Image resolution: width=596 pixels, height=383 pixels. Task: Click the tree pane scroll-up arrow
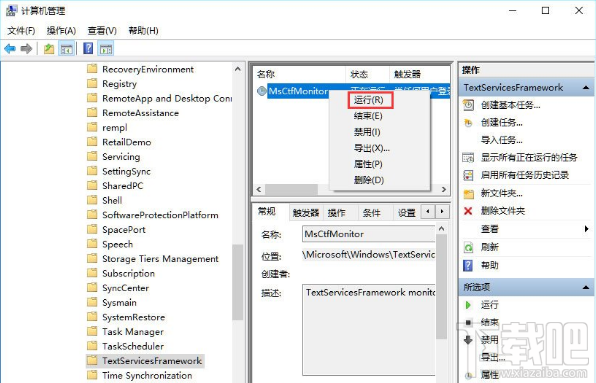(x=238, y=69)
